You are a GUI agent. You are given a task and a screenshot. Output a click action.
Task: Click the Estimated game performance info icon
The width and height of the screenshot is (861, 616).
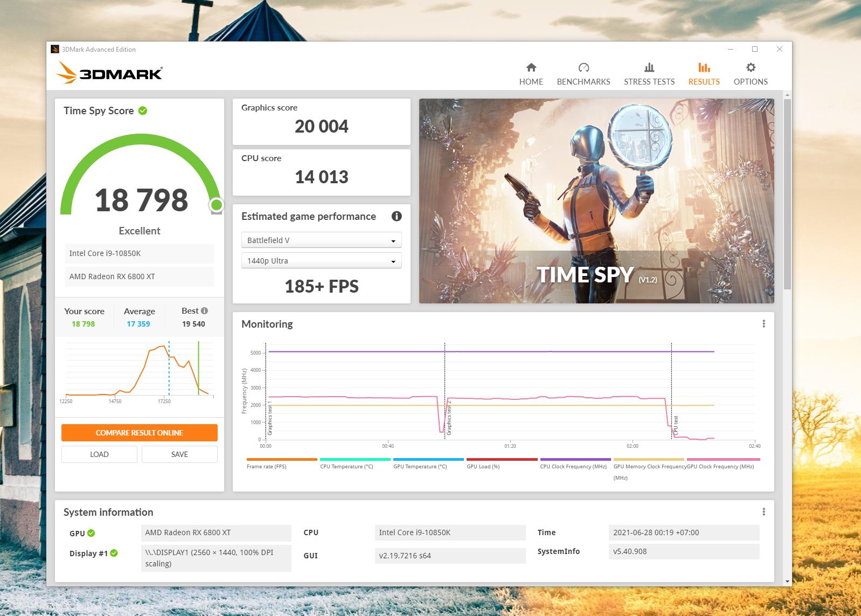click(397, 216)
